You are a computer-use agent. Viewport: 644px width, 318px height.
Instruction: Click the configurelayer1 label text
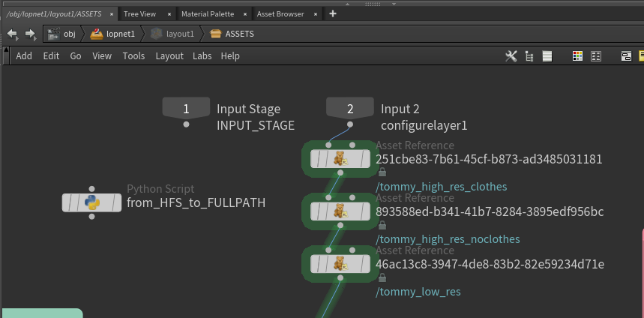coord(424,126)
